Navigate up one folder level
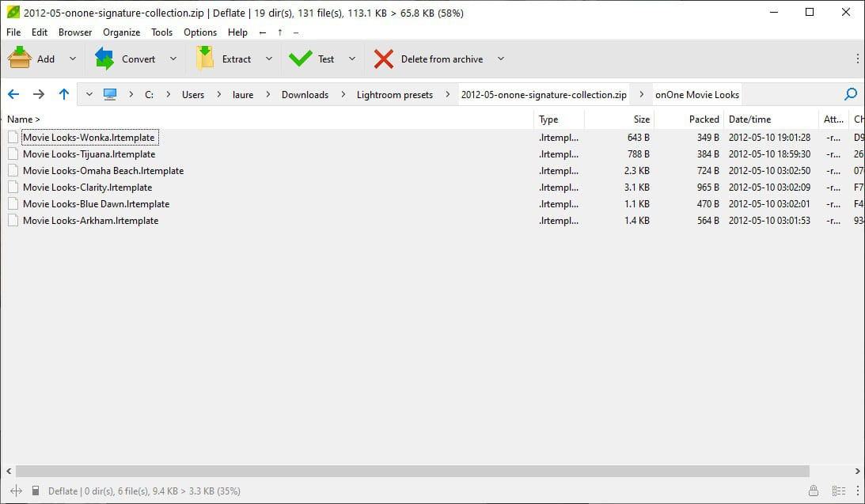 pyautogui.click(x=64, y=94)
